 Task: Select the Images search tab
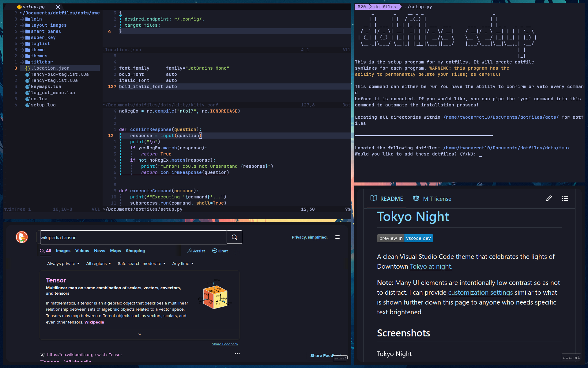point(63,251)
